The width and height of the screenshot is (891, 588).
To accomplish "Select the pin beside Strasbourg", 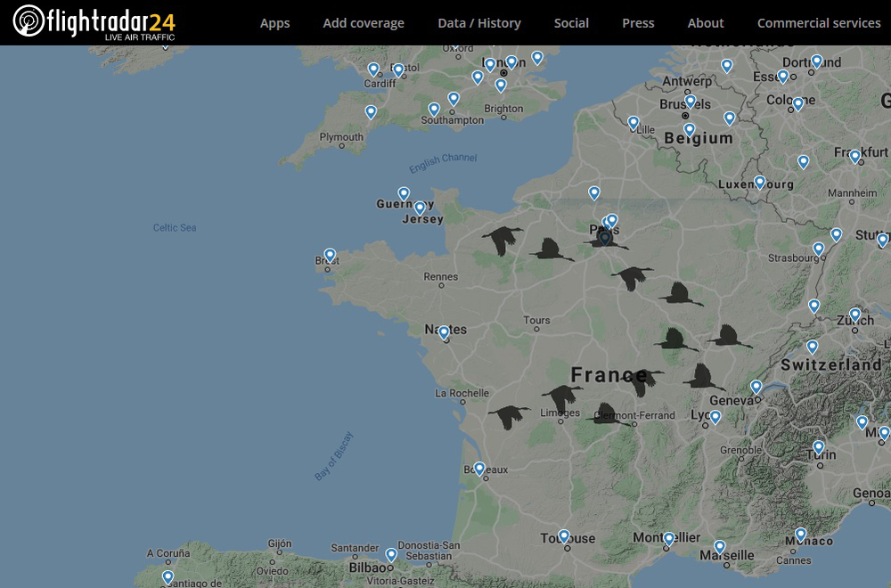I will pos(817,249).
